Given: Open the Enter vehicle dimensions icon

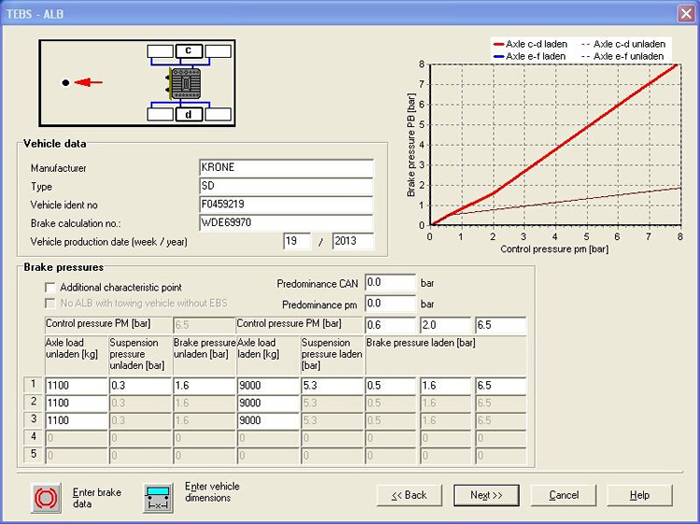Looking at the screenshot, I should coord(158,498).
